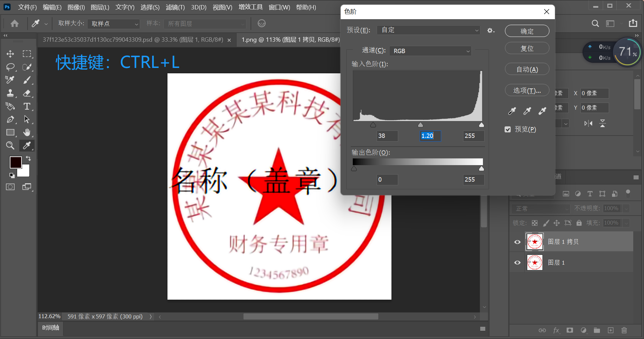The image size is (644, 339).
Task: Select the Spot Healing Brush tool
Action: 10,80
